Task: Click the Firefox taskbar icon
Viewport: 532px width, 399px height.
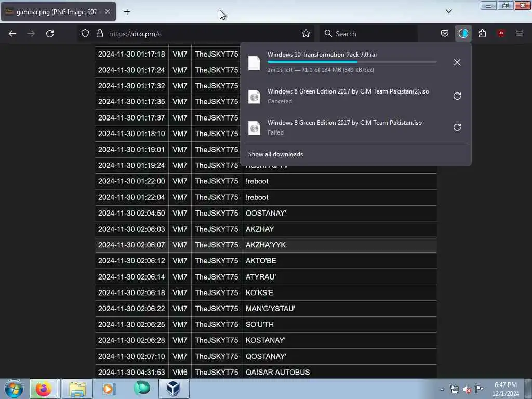Action: 44,389
